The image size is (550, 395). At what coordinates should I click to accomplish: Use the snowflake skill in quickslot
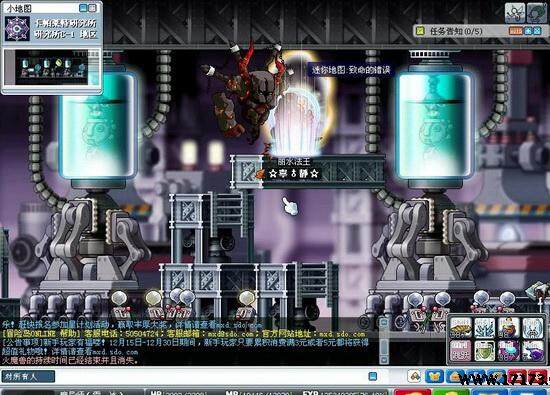(x=484, y=328)
